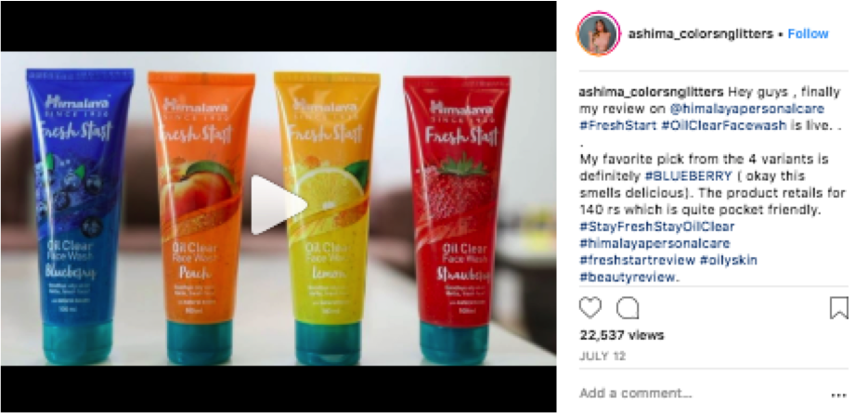Open ashima_colorsnglitters username in header

pyautogui.click(x=700, y=33)
